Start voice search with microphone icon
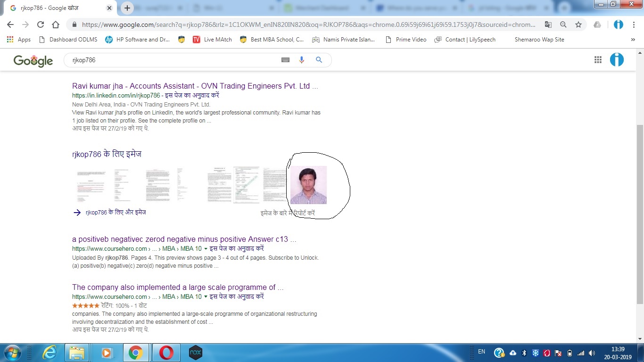 tap(302, 60)
